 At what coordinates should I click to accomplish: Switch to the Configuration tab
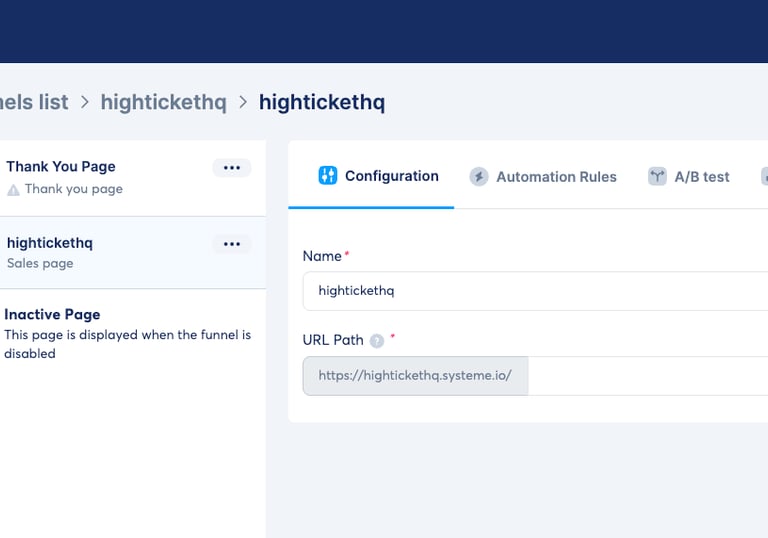[391, 176]
